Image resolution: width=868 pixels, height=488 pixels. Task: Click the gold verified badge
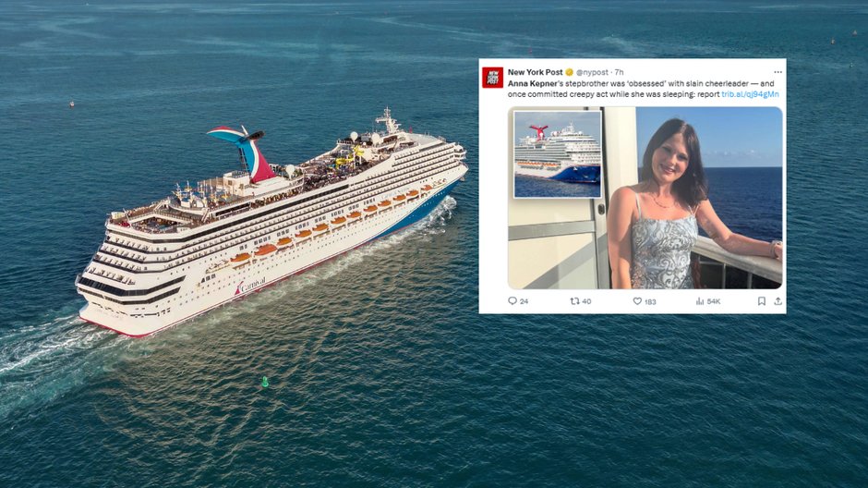tap(569, 72)
